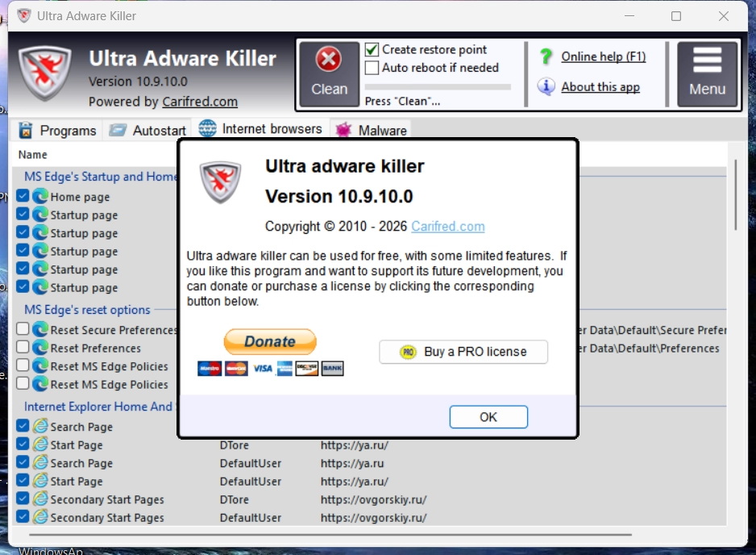Click the BANK payment icon
The width and height of the screenshot is (756, 555).
click(333, 368)
